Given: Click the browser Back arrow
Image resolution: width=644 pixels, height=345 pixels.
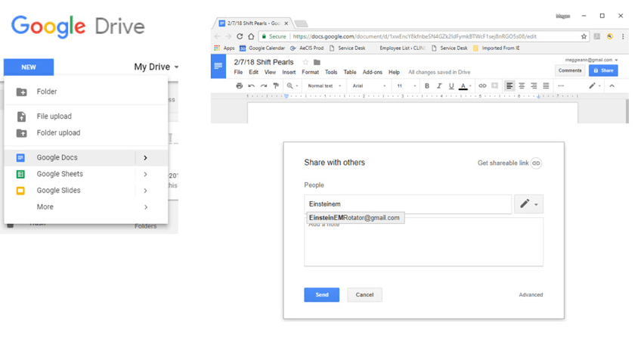Looking at the screenshot, I should [x=217, y=36].
